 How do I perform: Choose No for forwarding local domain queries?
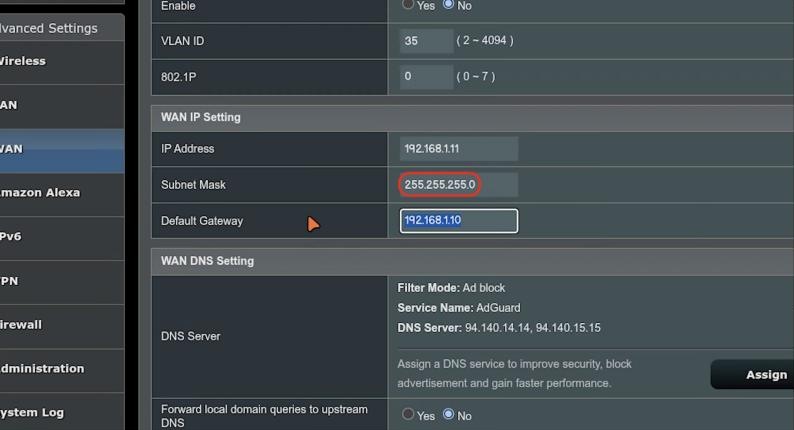point(448,414)
